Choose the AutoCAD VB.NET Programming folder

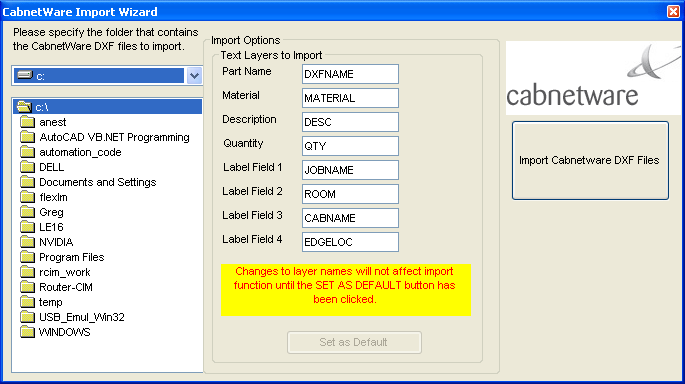tap(114, 137)
